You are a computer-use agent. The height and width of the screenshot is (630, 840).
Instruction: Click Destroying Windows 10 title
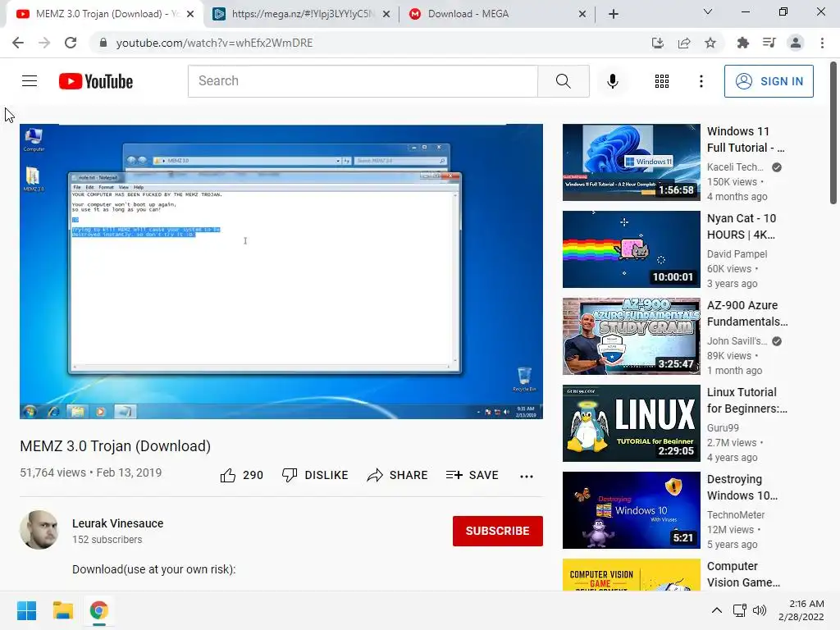[x=742, y=487]
